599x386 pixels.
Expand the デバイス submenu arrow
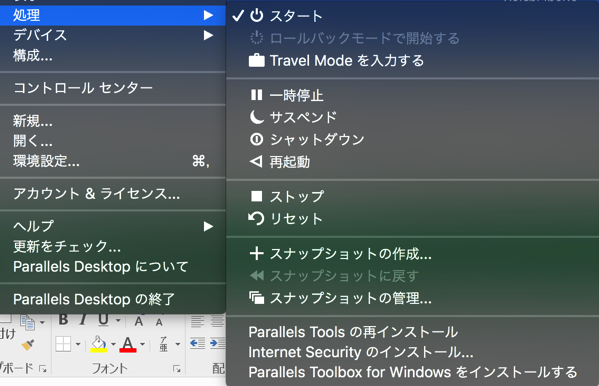[208, 35]
